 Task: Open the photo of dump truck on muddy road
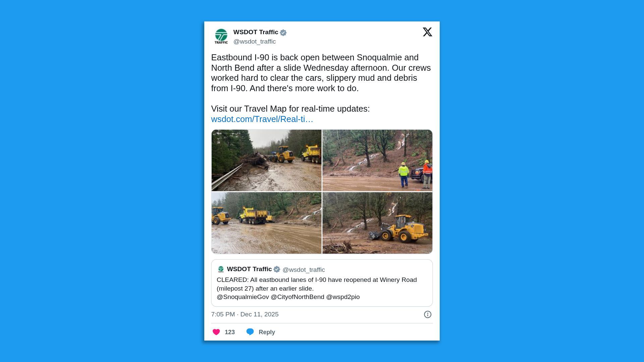pyautogui.click(x=266, y=223)
